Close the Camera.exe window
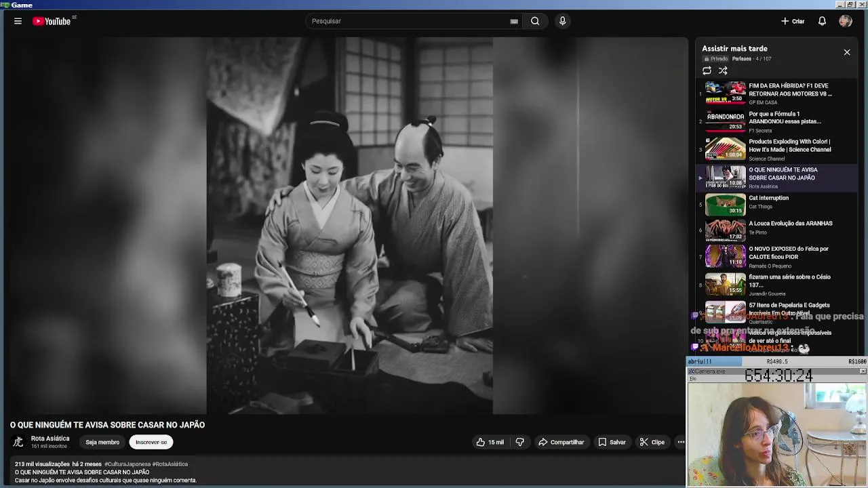868x488 pixels. coord(863,371)
